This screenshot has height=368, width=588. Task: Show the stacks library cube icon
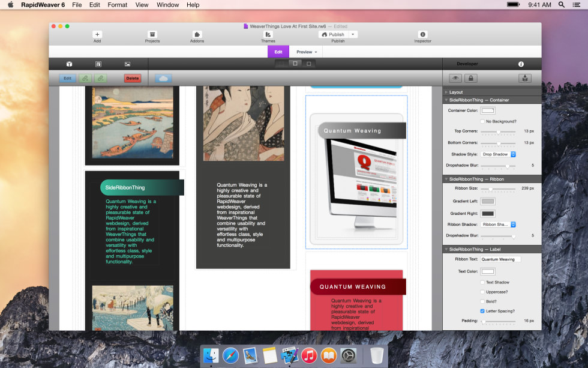point(70,64)
